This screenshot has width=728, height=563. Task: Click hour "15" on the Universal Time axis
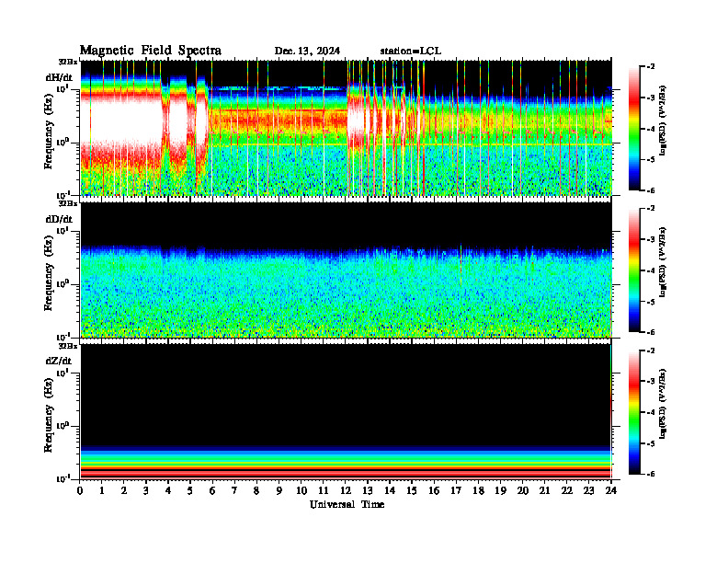(412, 491)
